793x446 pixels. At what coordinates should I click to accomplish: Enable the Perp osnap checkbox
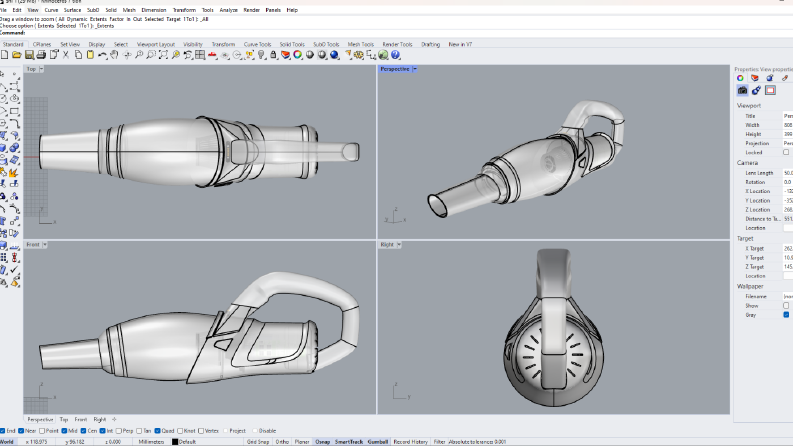click(x=118, y=431)
